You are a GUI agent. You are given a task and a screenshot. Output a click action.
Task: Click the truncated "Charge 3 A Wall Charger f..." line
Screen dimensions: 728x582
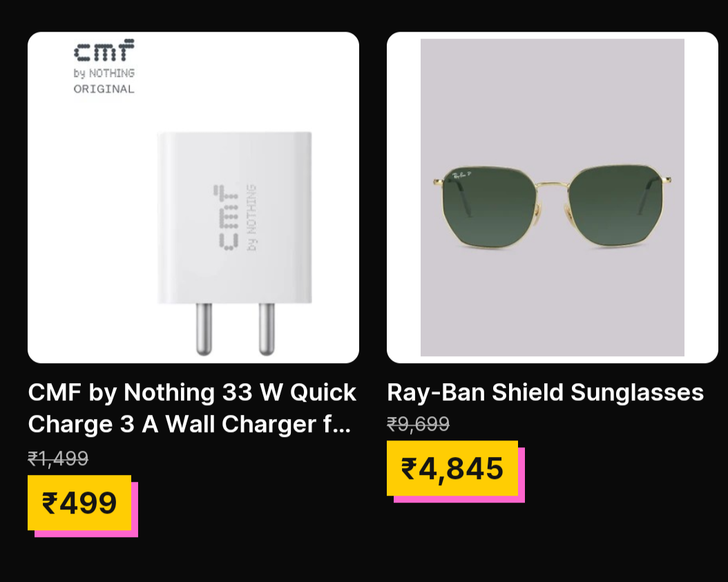(x=189, y=425)
